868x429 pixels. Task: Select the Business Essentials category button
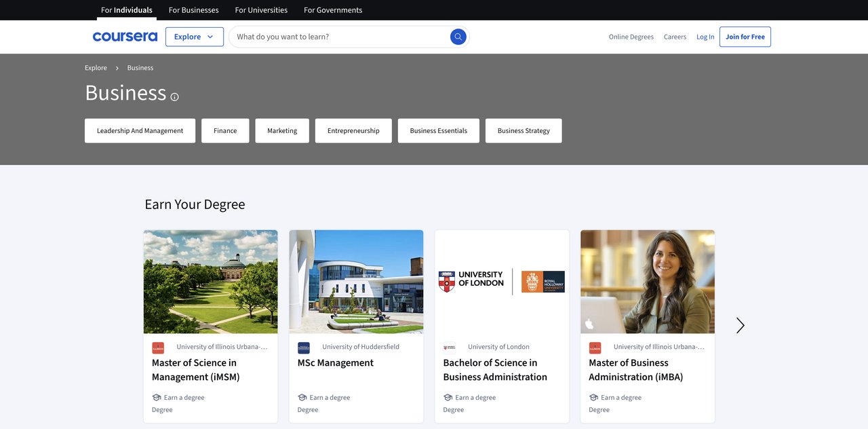(x=439, y=131)
